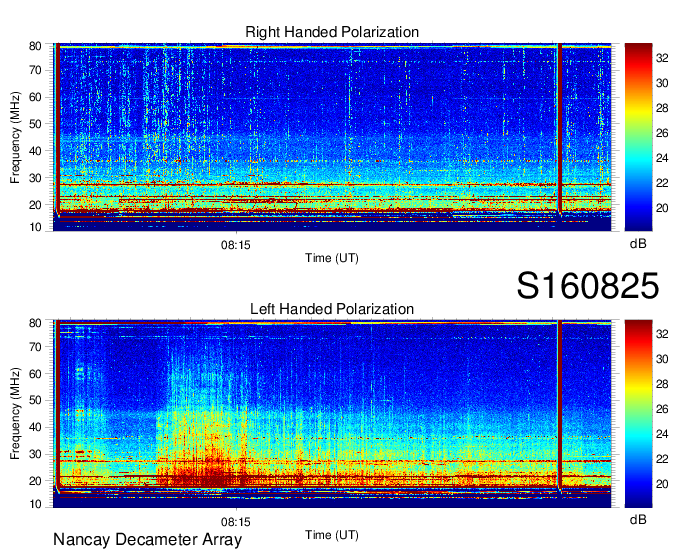Click the 32 tick on the top colorbar
The height and width of the screenshot is (552, 680).
point(662,58)
